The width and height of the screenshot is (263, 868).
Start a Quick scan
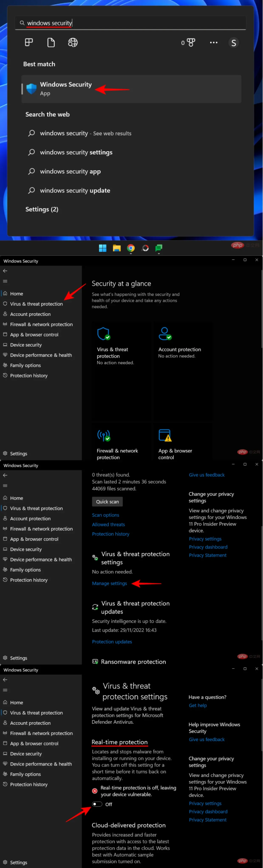(107, 501)
